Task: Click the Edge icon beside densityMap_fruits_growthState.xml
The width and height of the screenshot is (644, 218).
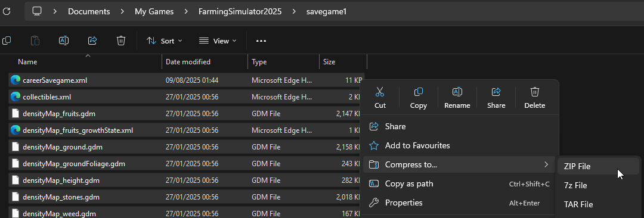Action: 16,130
